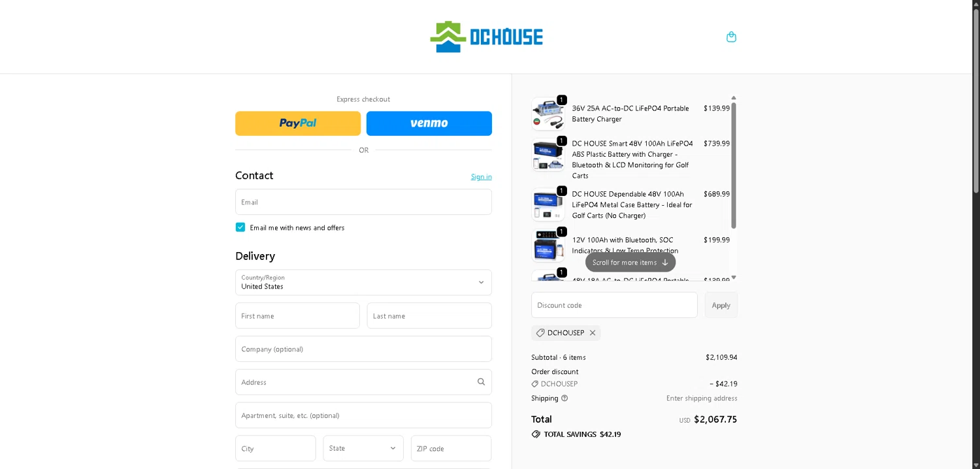The height and width of the screenshot is (469, 980).
Task: Click the Enter shipping address text
Action: coord(702,398)
